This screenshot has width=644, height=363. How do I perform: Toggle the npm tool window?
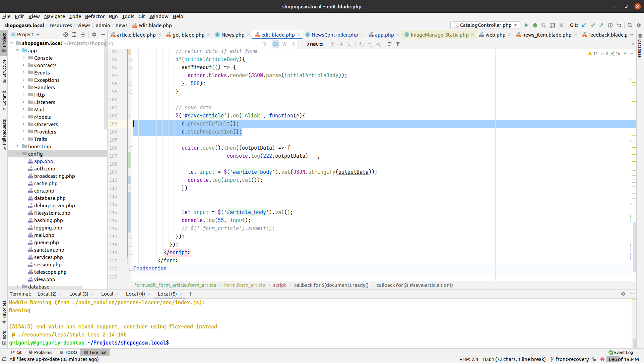pyautogui.click(x=4, y=337)
